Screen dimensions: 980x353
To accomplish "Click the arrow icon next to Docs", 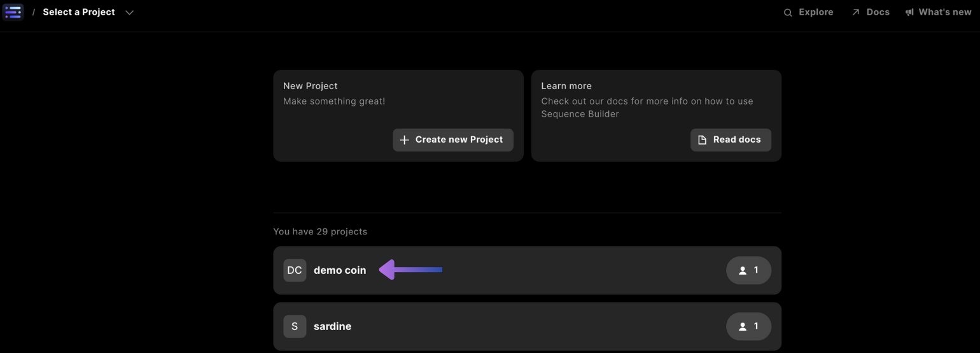I will (x=856, y=12).
